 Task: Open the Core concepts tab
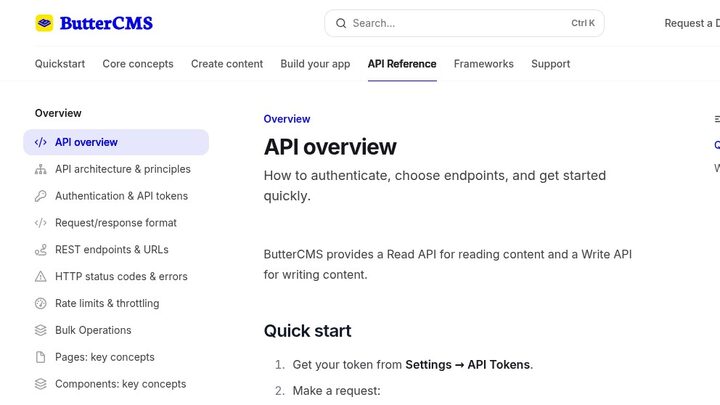[138, 64]
